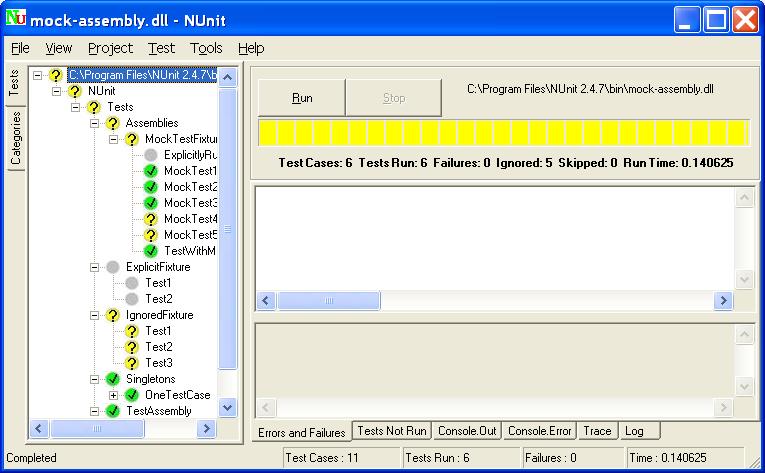Open the Help menu
The height and width of the screenshot is (473, 765).
point(251,48)
